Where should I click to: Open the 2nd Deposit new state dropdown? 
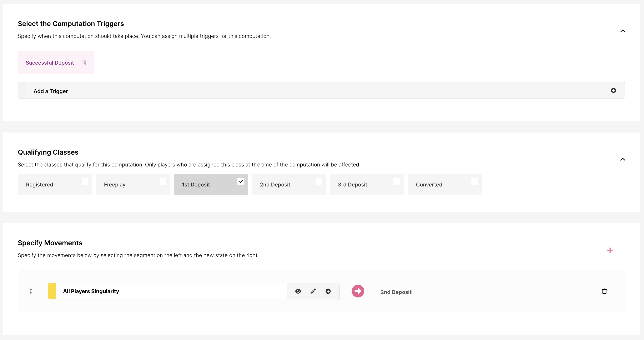click(485, 292)
